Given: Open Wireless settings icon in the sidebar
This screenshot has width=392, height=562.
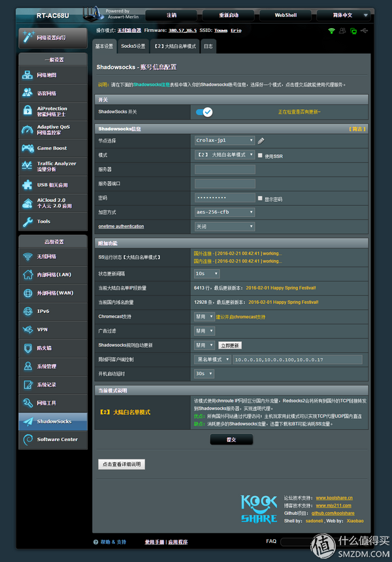Looking at the screenshot, I should click(27, 257).
